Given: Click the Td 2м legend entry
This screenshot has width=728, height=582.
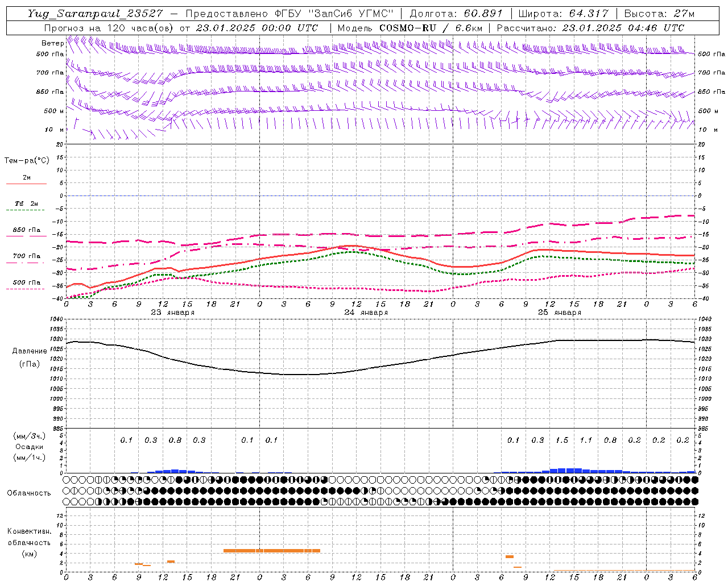Looking at the screenshot, I should [x=27, y=203].
